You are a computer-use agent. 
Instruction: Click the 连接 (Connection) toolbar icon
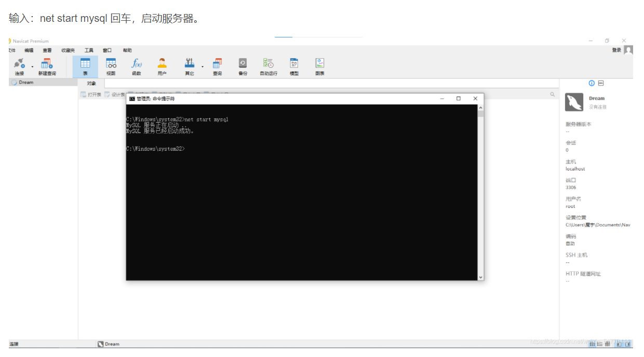(19, 66)
